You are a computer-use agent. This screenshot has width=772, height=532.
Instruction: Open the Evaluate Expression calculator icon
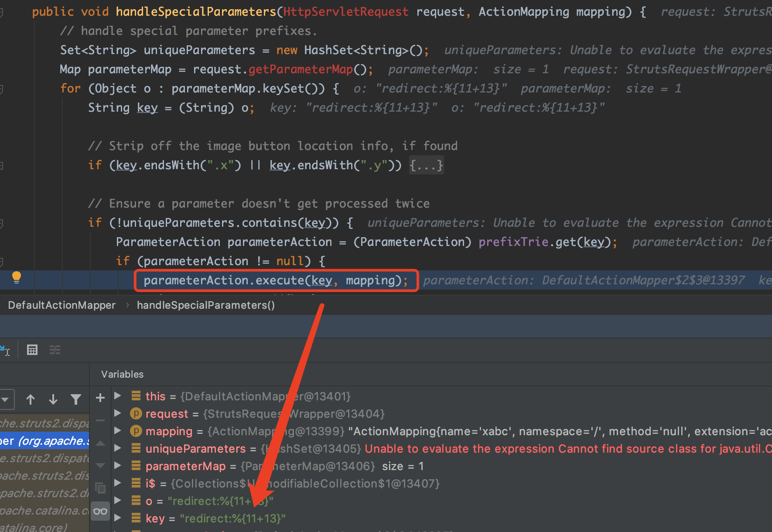tap(32, 350)
